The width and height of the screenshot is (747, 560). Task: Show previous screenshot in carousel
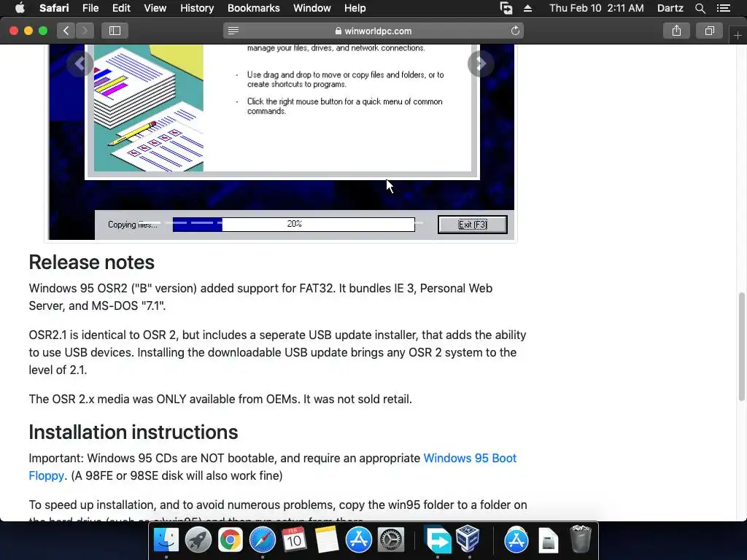coord(80,63)
